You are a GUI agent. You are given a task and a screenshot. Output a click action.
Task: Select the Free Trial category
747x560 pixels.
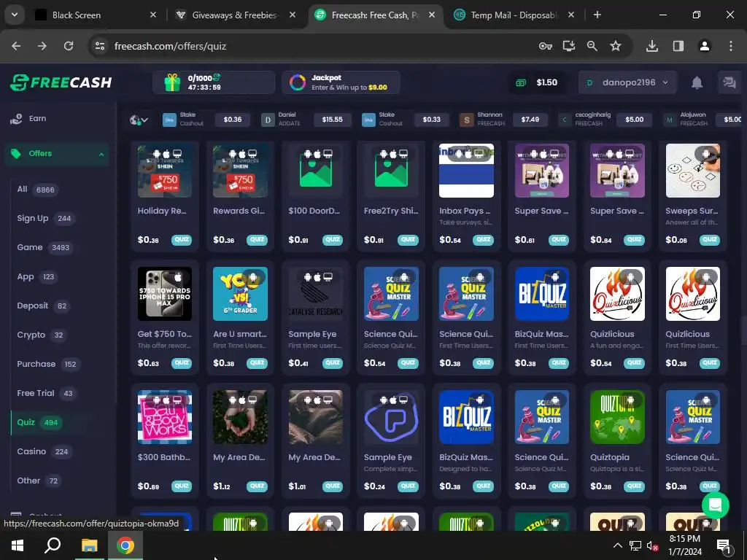tap(46, 393)
